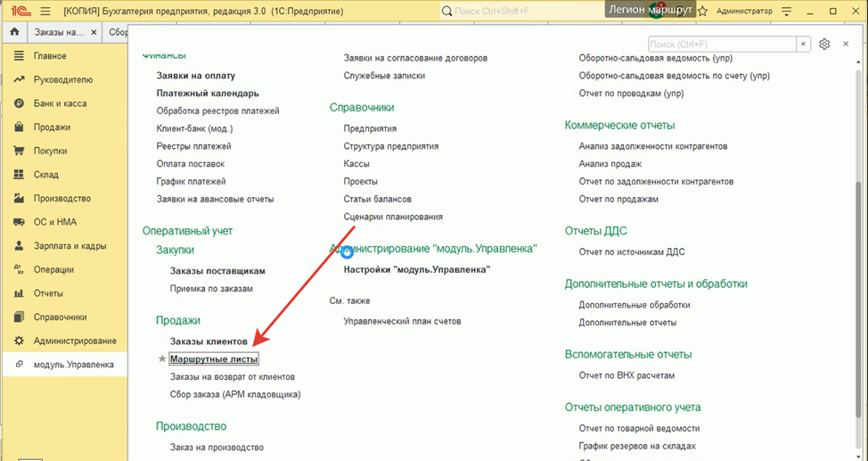Click the Администрирование gear icon

click(19, 341)
